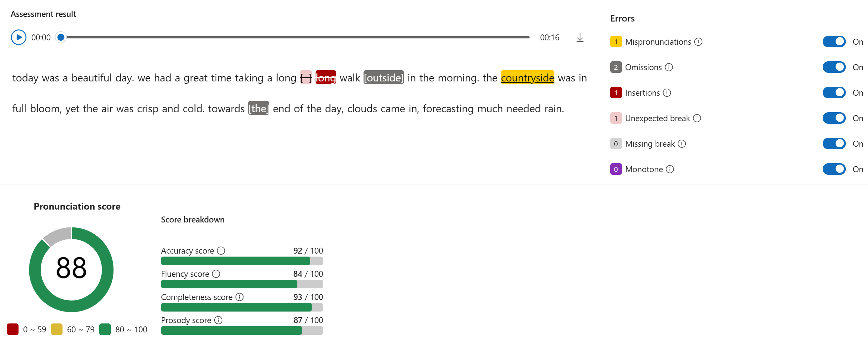The image size is (868, 341).
Task: Show Fluency score info tooltip icon
Action: pyautogui.click(x=216, y=274)
